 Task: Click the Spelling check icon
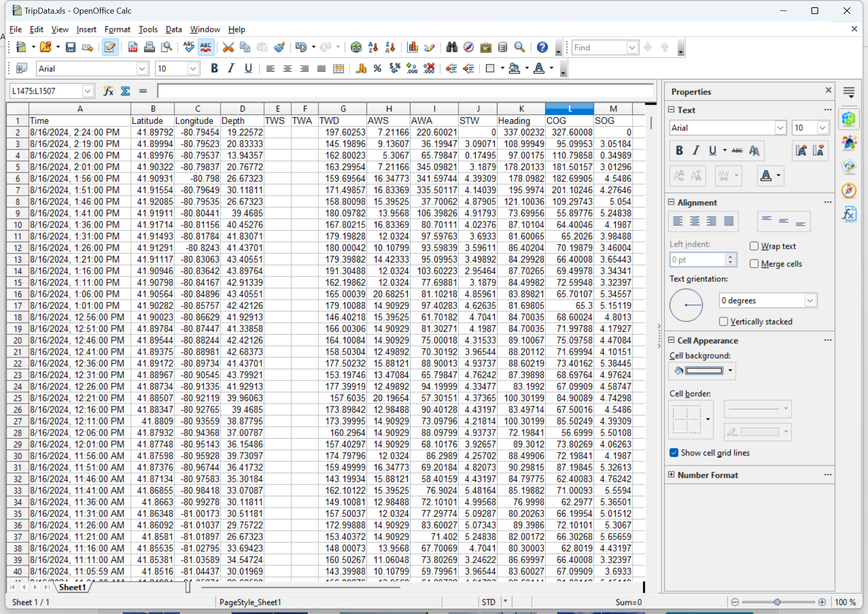(x=188, y=47)
